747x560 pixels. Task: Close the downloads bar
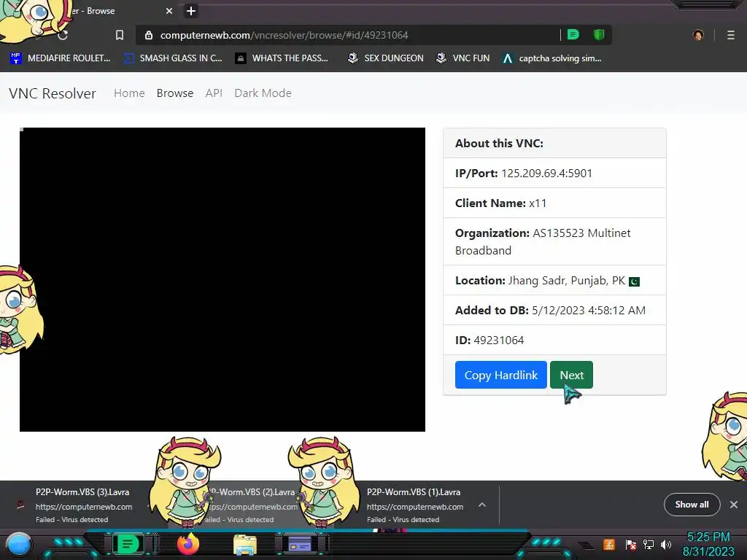pyautogui.click(x=734, y=505)
